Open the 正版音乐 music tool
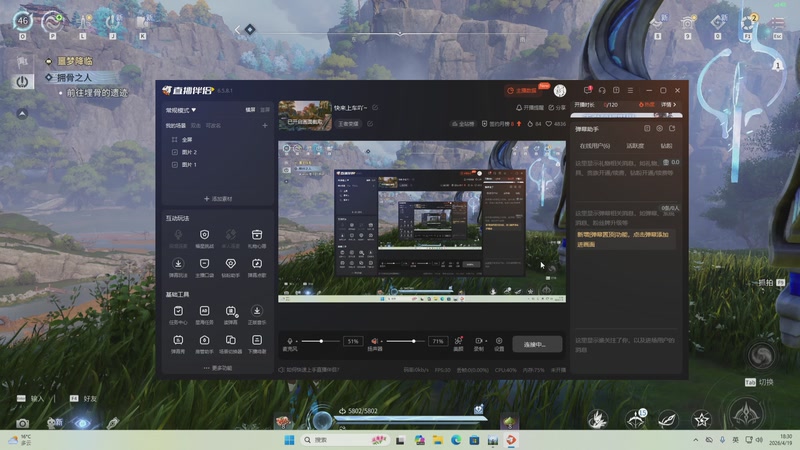 (x=257, y=315)
